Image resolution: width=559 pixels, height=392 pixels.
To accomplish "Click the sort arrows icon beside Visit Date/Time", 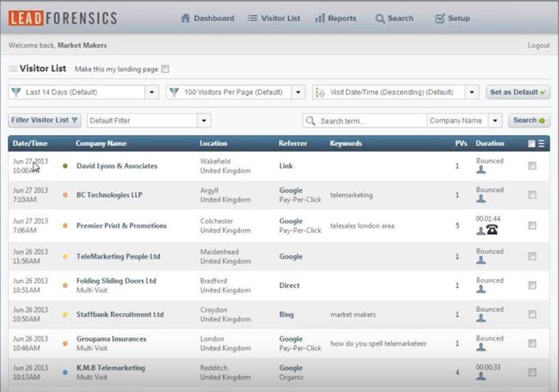I will click(x=320, y=92).
